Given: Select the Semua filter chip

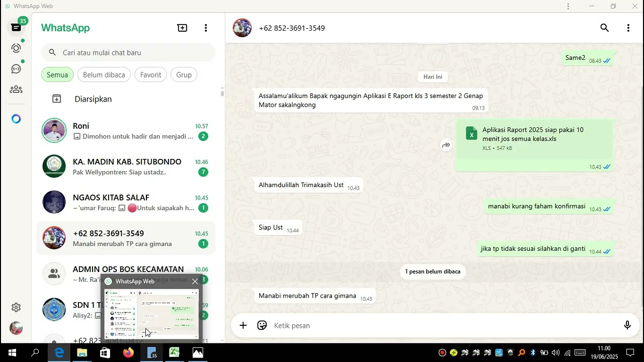Looking at the screenshot, I should tap(57, 75).
